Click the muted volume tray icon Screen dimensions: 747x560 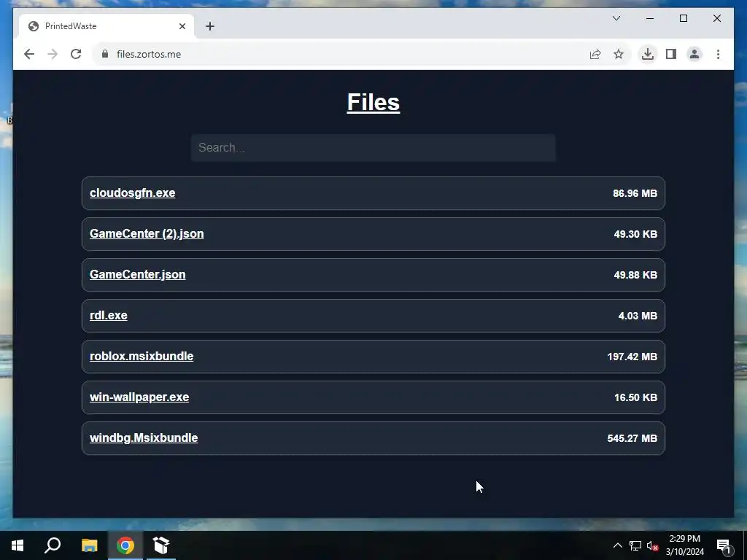point(653,545)
